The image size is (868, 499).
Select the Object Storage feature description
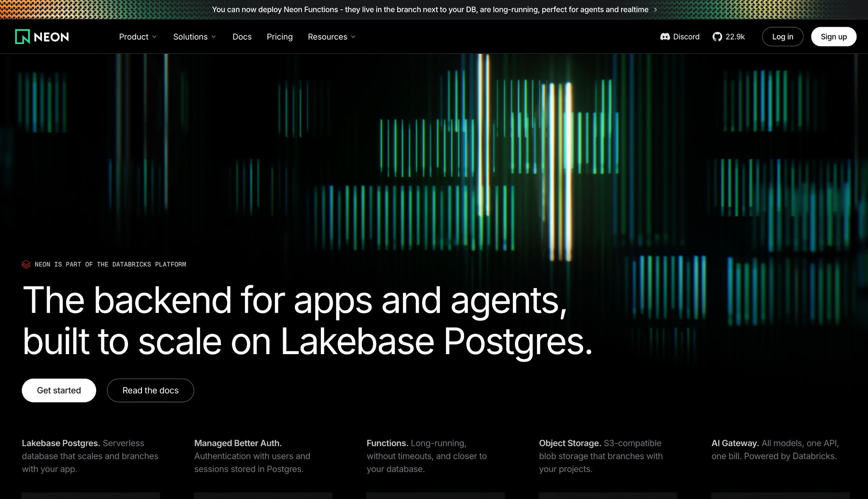click(601, 456)
